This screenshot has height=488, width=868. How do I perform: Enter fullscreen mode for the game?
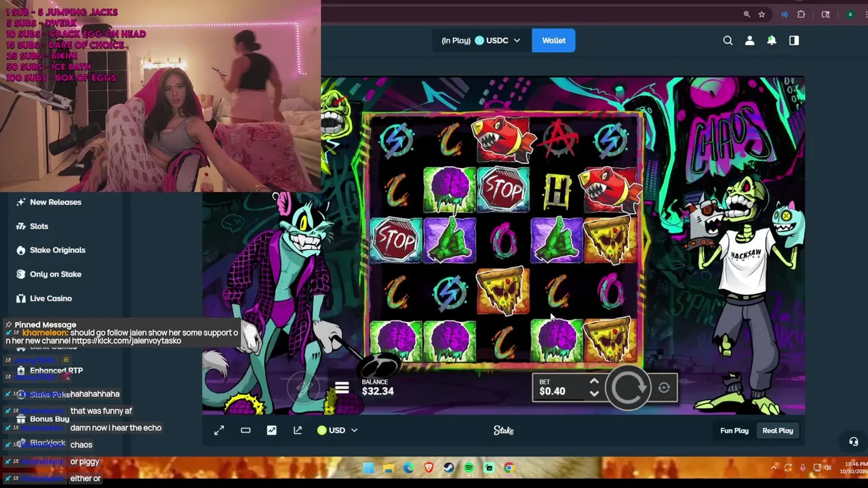click(x=219, y=430)
